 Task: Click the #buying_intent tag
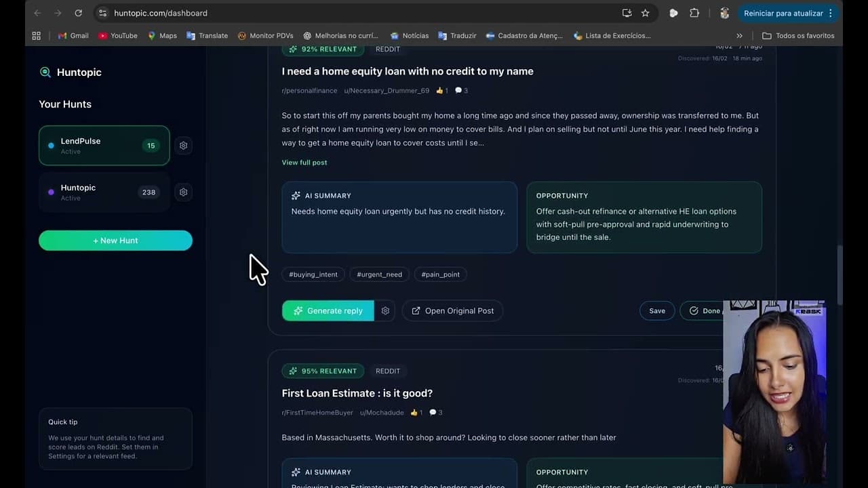pos(313,274)
